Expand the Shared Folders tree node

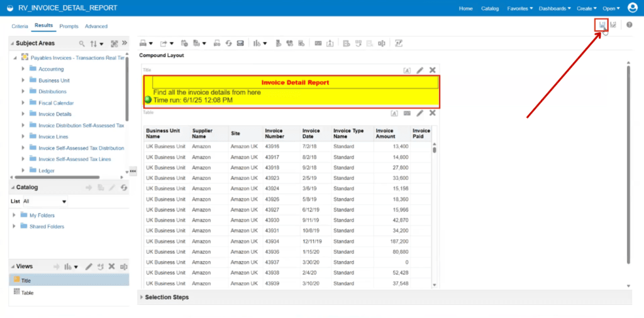coord(15,226)
